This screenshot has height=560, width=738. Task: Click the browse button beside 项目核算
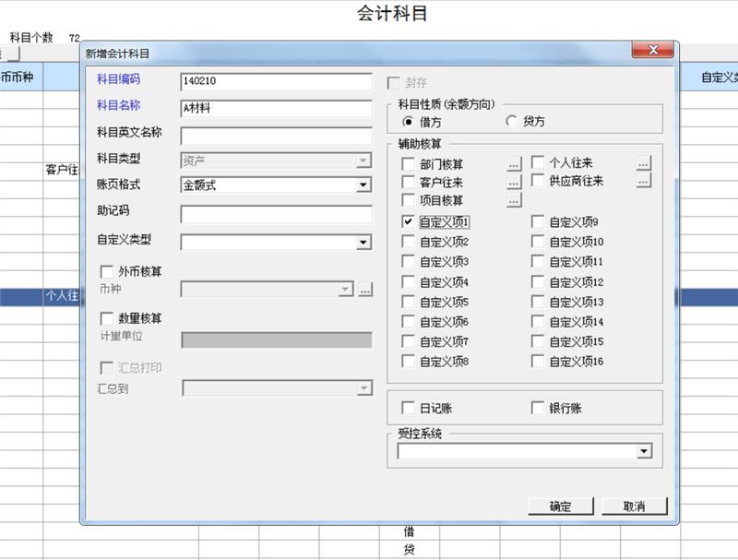[x=514, y=199]
